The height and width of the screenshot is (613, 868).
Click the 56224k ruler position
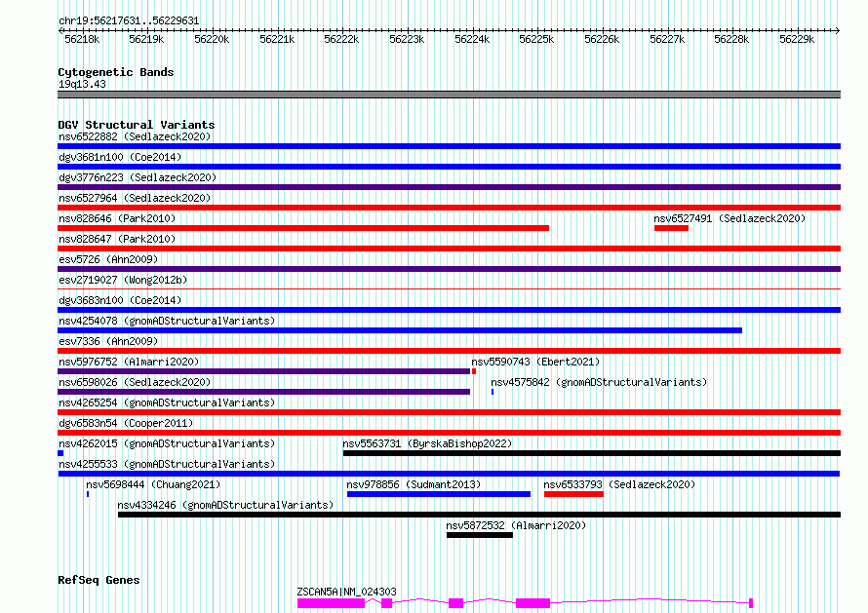coord(472,39)
